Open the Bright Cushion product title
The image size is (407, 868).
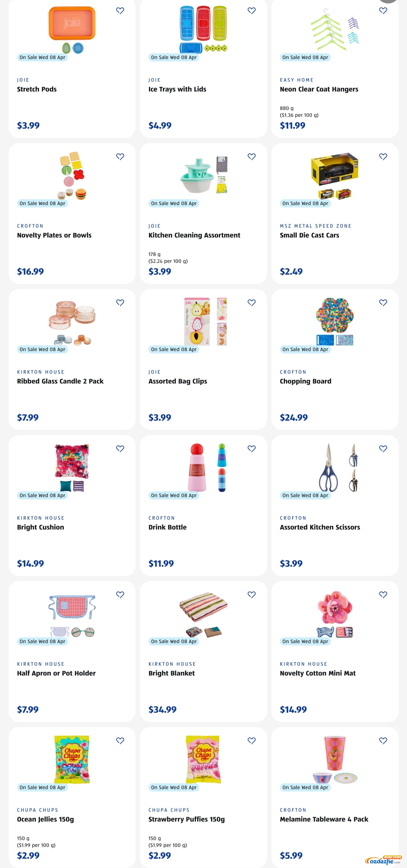point(40,527)
